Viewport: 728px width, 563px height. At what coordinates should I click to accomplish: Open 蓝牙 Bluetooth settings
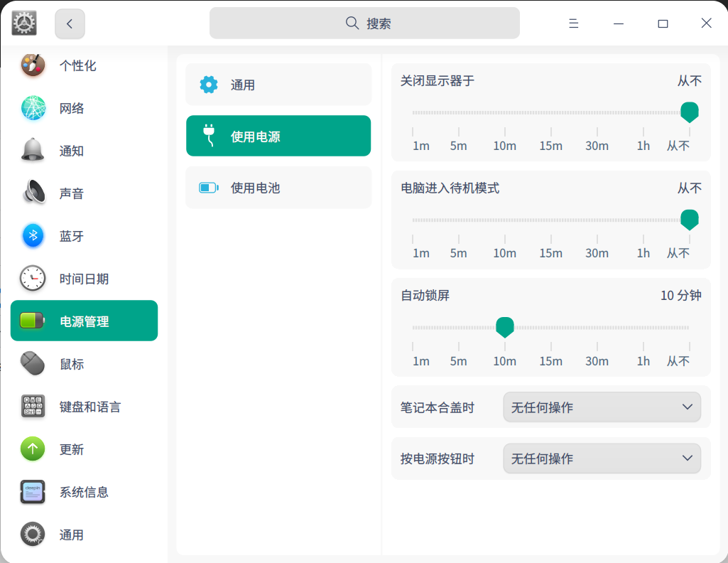pos(71,236)
